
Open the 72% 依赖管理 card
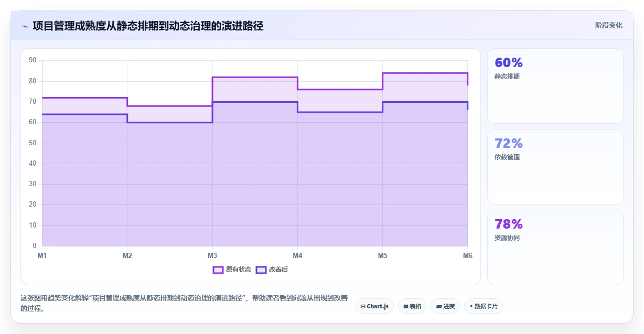pyautogui.click(x=555, y=167)
